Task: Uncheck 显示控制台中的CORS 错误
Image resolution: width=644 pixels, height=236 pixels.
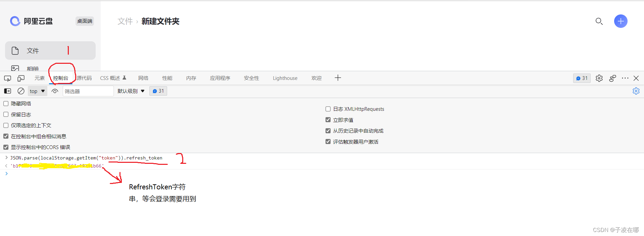Action: click(x=6, y=147)
